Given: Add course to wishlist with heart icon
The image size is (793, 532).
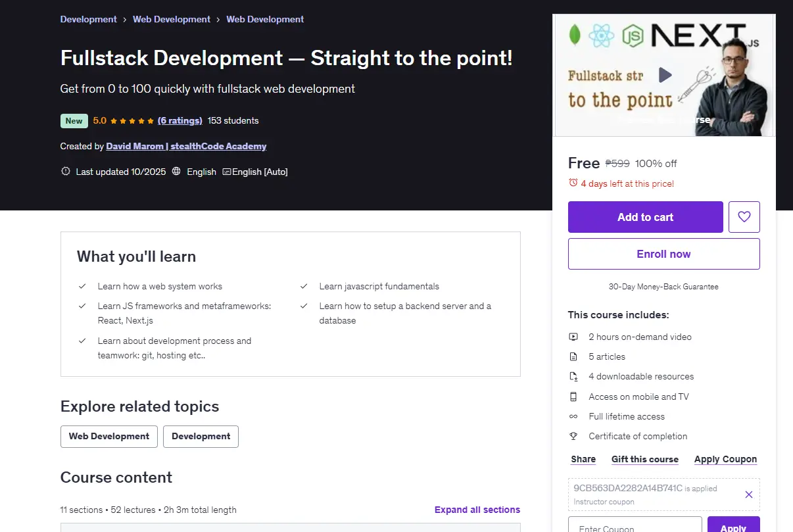Looking at the screenshot, I should click(744, 217).
